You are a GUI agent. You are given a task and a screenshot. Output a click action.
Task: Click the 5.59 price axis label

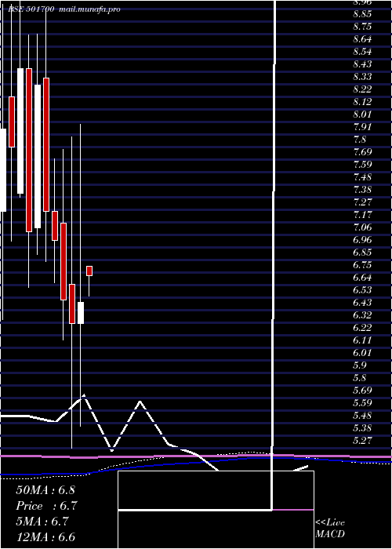362,402
